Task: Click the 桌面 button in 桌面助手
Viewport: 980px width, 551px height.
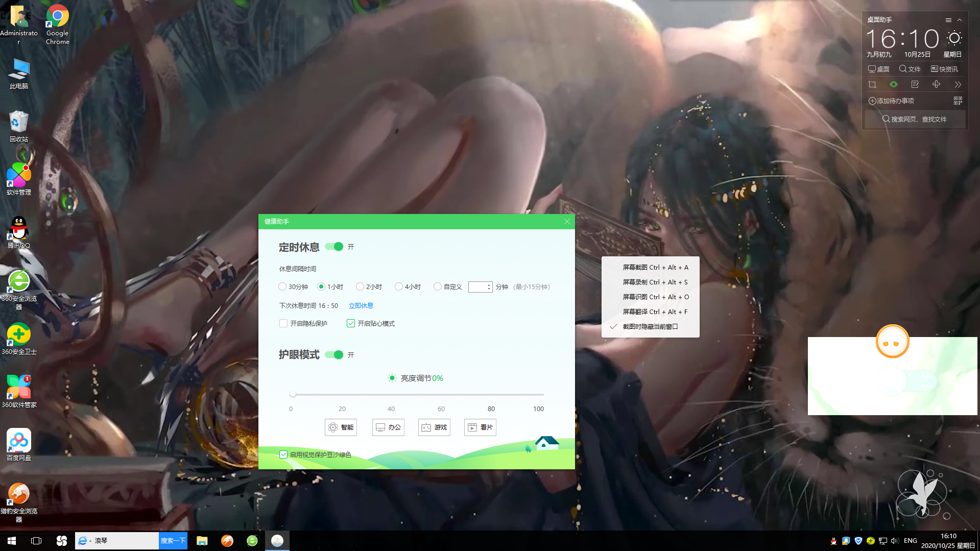Action: point(878,69)
